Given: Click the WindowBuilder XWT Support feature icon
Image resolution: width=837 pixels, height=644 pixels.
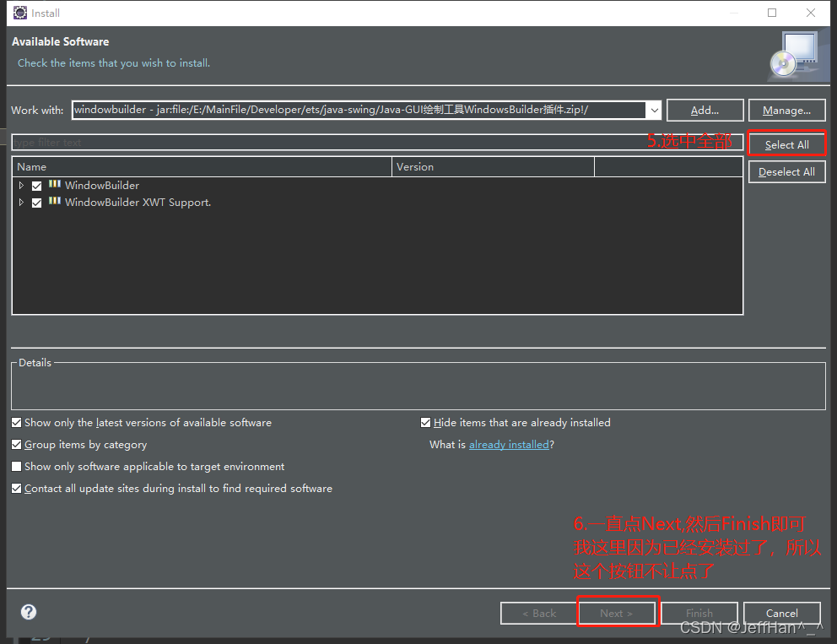Looking at the screenshot, I should [52, 202].
